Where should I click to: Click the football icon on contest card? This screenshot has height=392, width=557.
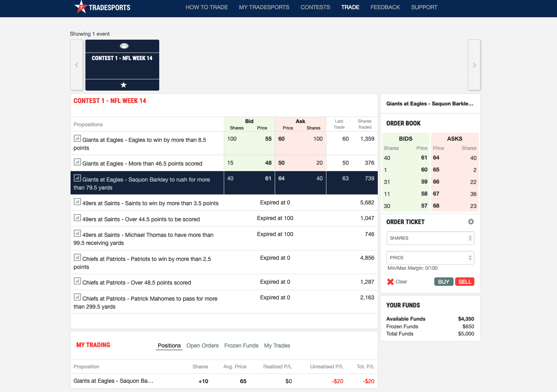click(x=124, y=46)
